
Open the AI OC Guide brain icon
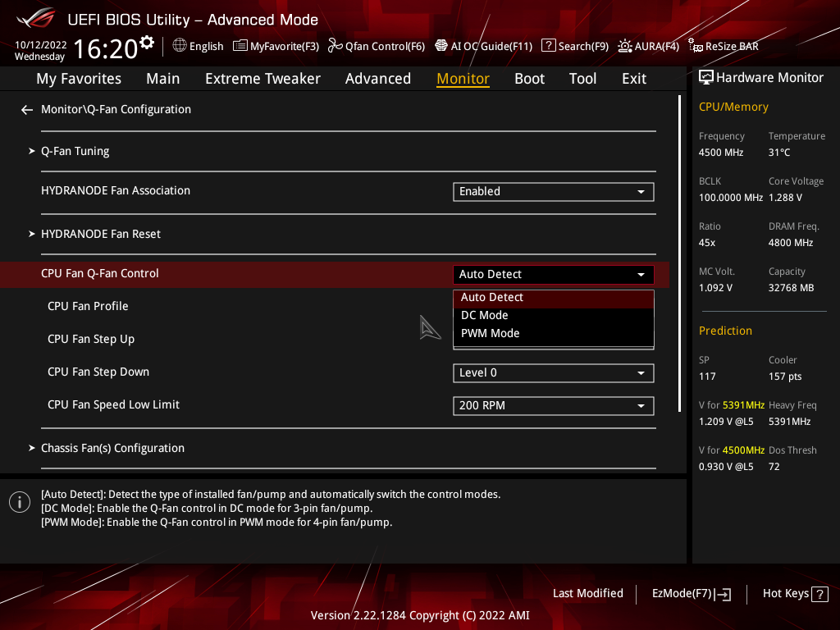[441, 46]
